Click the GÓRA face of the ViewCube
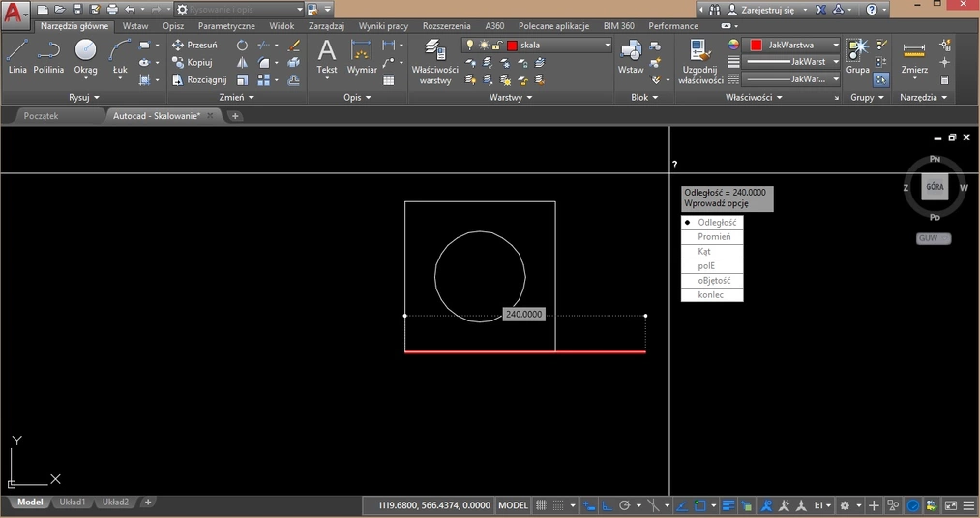 tap(935, 187)
